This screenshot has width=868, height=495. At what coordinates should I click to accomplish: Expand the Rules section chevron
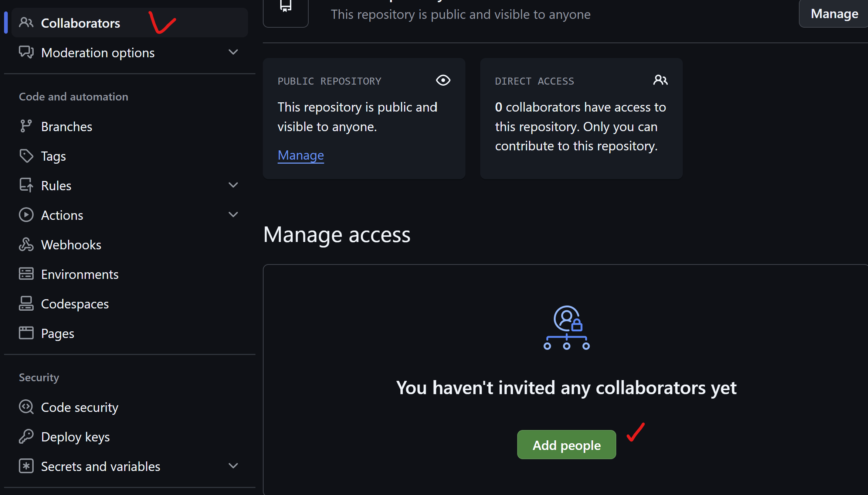coord(233,185)
